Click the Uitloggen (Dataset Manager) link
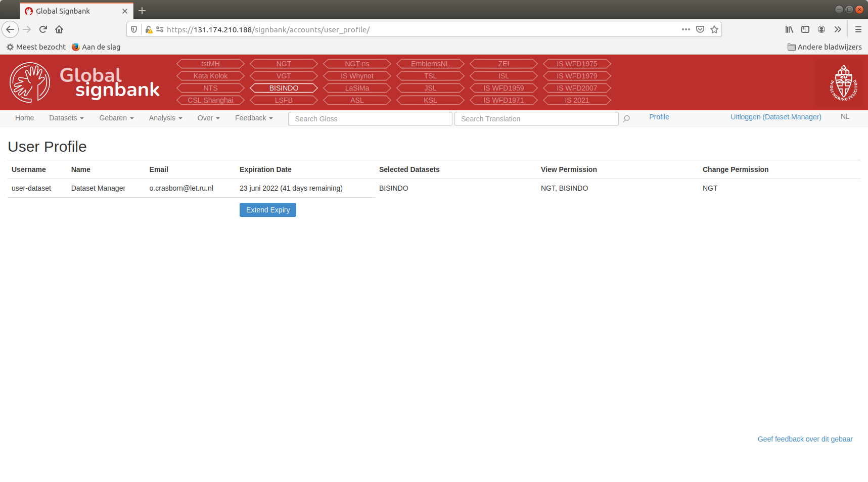Image resolution: width=868 pixels, height=482 pixels. 775,117
